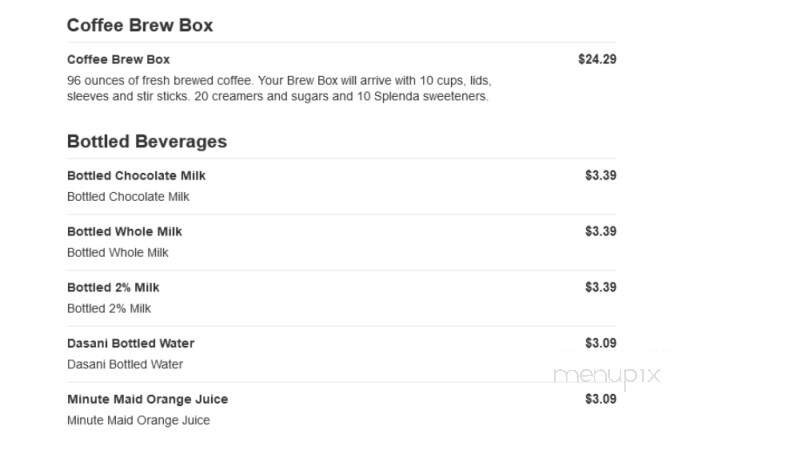The width and height of the screenshot is (786, 458).
Task: Select the Coffee Brew Box menu item
Action: pyautogui.click(x=118, y=59)
